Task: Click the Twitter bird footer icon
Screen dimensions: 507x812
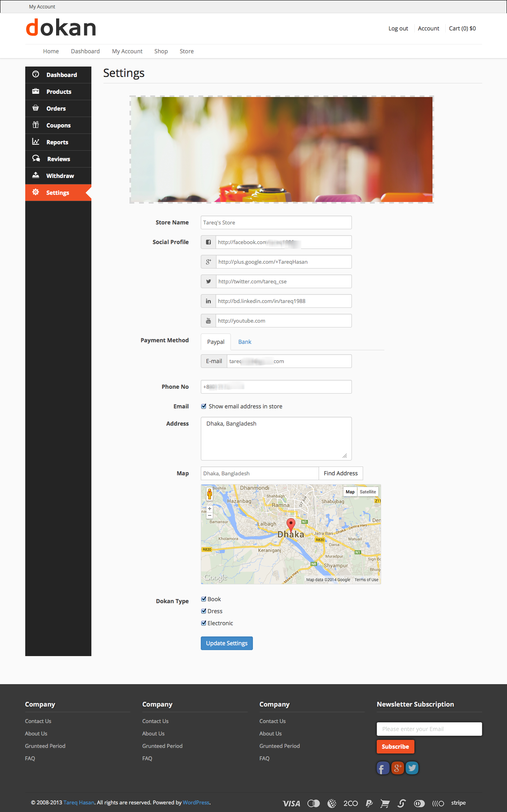Action: [x=412, y=768]
